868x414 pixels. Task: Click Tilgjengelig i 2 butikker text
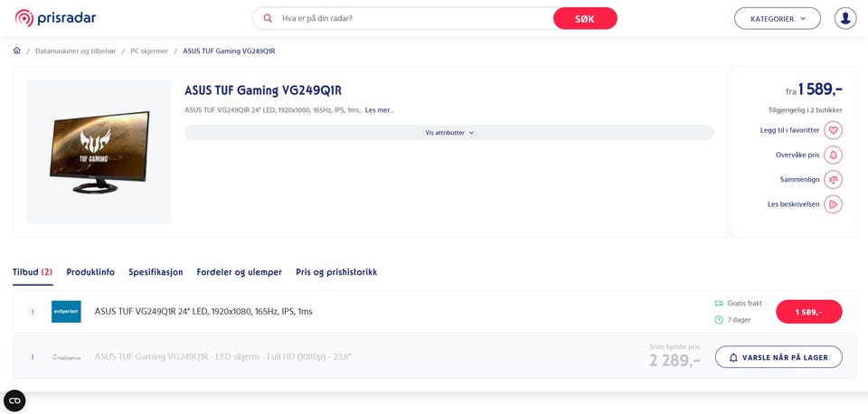click(x=806, y=110)
